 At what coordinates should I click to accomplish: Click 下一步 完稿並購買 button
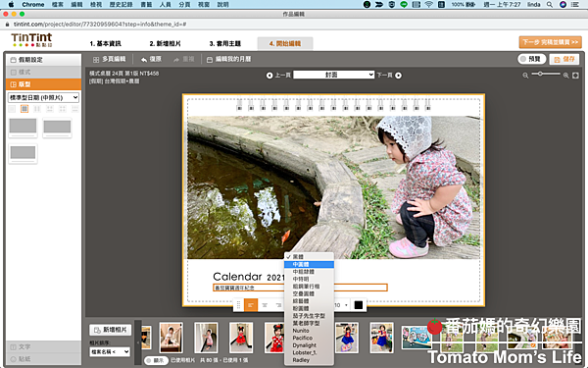[550, 42]
